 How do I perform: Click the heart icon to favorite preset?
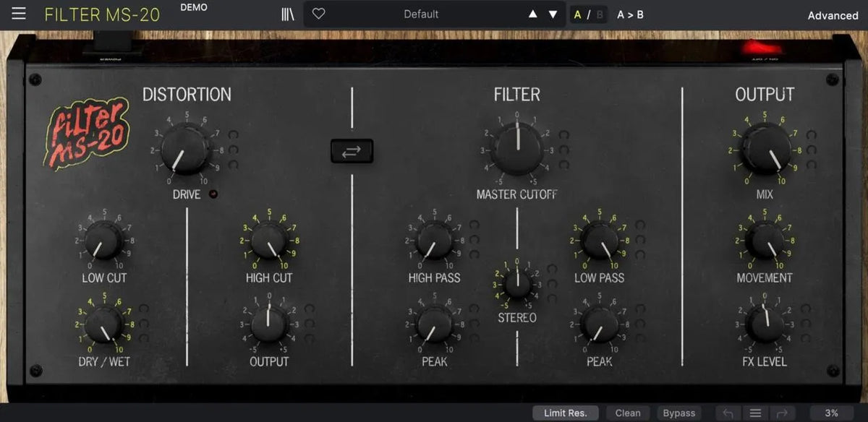coord(318,13)
